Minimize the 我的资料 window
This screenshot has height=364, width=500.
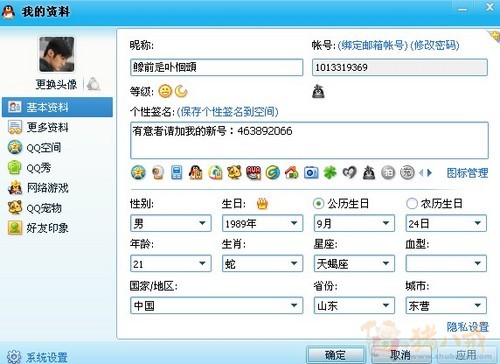463,9
